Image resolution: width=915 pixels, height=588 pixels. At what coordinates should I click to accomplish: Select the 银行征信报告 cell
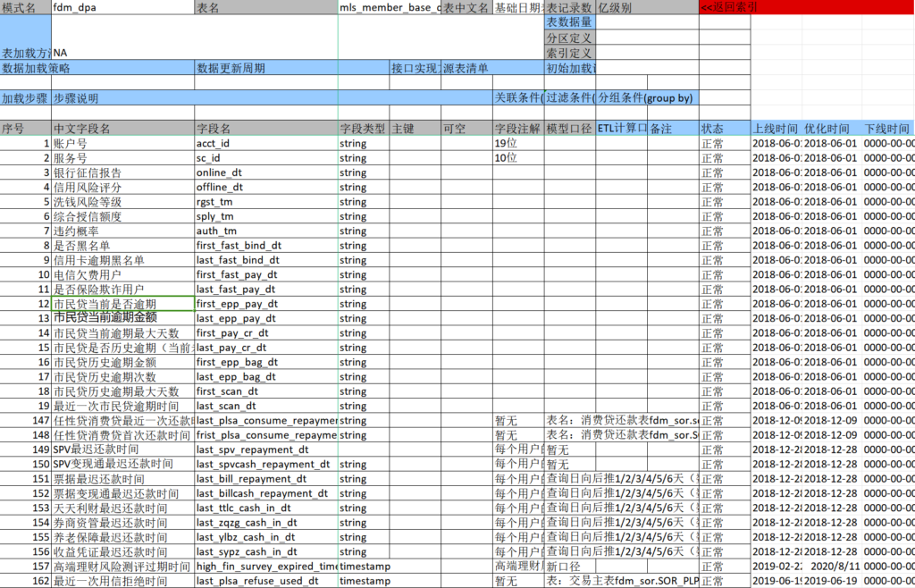coord(122,172)
